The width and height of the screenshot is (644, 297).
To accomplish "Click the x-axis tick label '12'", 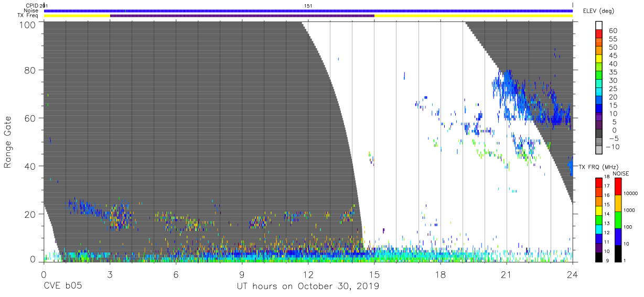I will [308, 274].
